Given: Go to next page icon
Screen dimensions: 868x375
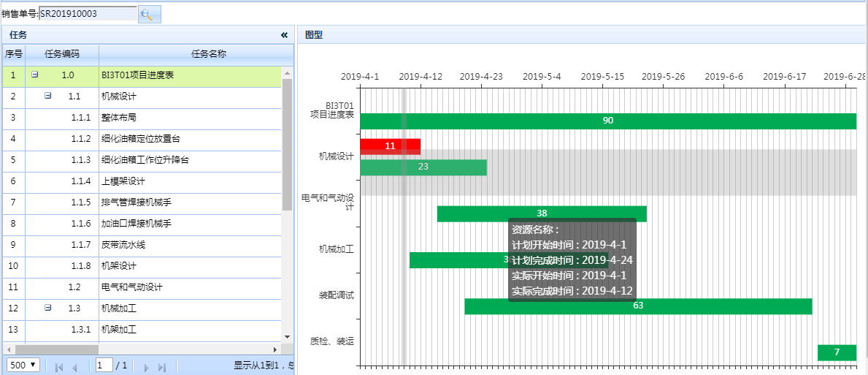Looking at the screenshot, I should pyautogui.click(x=147, y=367).
